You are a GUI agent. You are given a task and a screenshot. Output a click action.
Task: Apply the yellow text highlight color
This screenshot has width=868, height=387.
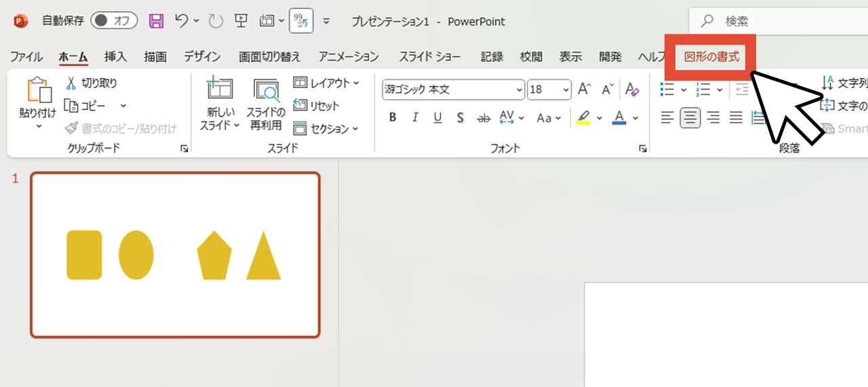[583, 118]
